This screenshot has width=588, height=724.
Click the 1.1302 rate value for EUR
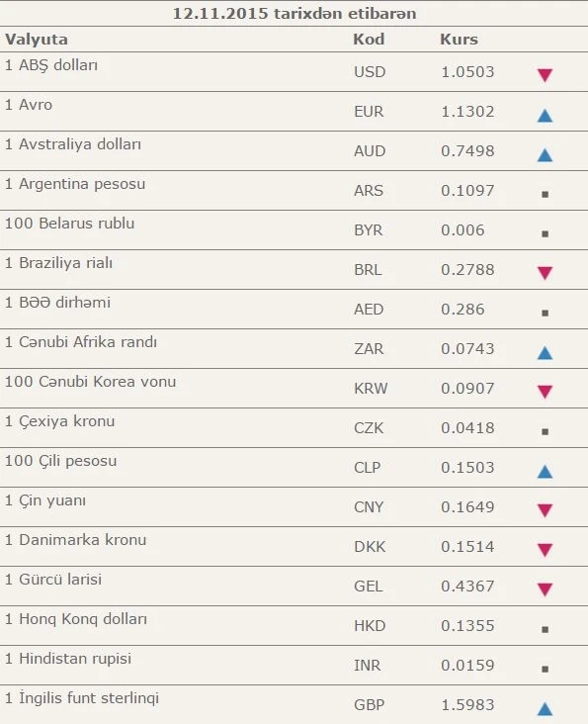tap(467, 112)
